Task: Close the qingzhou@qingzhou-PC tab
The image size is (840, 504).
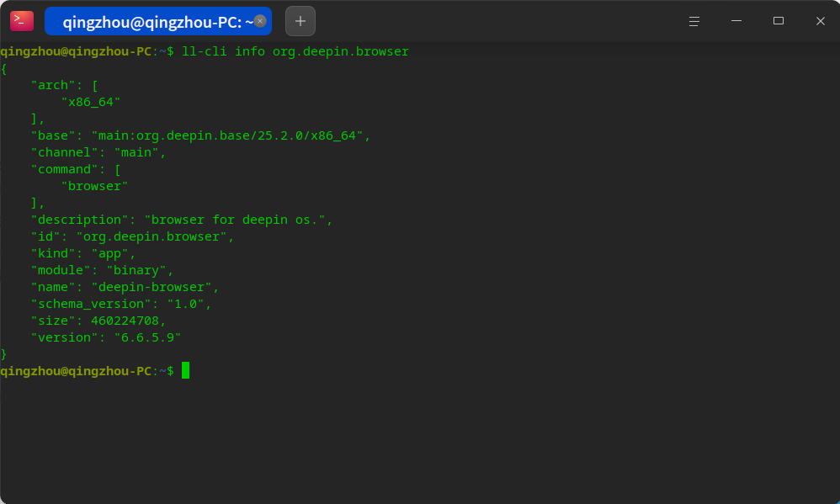Action: pos(260,21)
